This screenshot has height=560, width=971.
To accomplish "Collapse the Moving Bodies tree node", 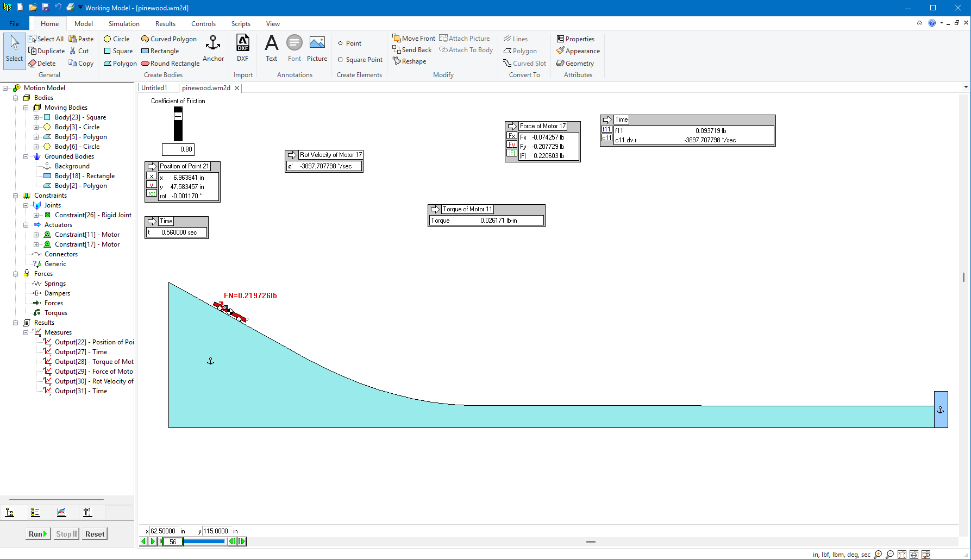I will click(x=26, y=108).
